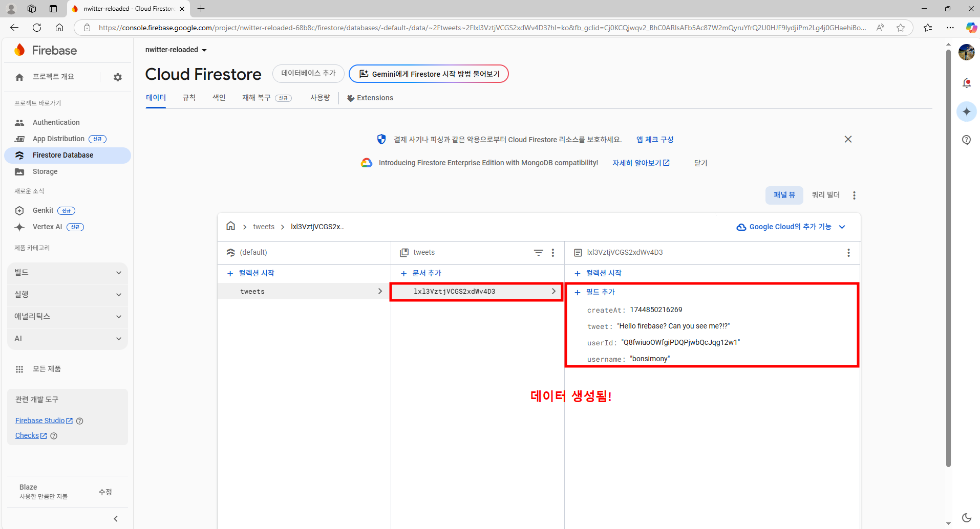Open 모든 제품 all products
This screenshot has height=529, width=980.
tap(47, 369)
